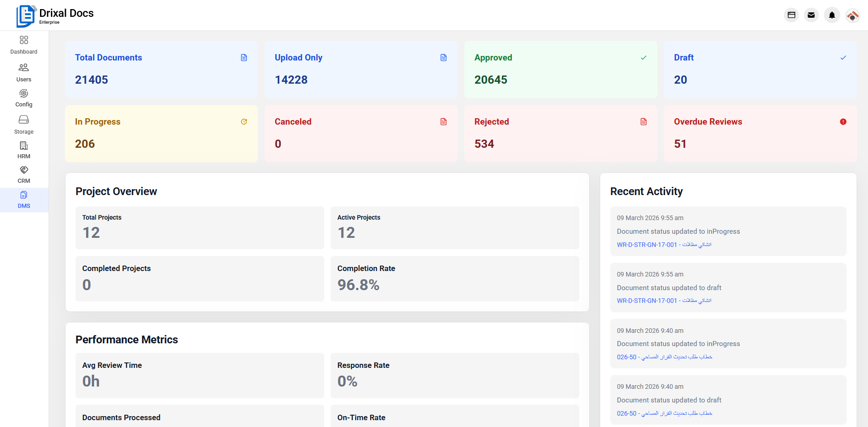This screenshot has height=427, width=868.
Task: Select Users in the navigation menu
Action: pos(24,72)
